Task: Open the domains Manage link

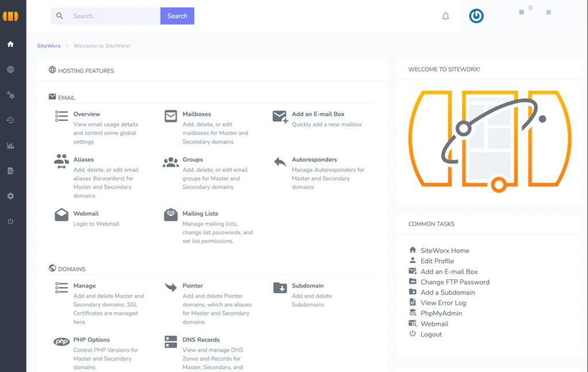Action: pos(84,286)
